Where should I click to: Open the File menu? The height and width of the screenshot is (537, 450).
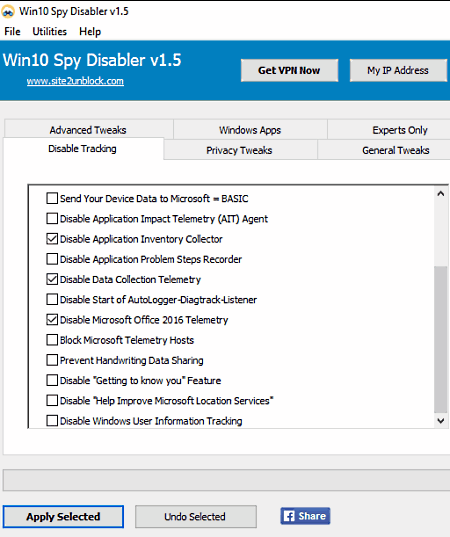(x=12, y=32)
